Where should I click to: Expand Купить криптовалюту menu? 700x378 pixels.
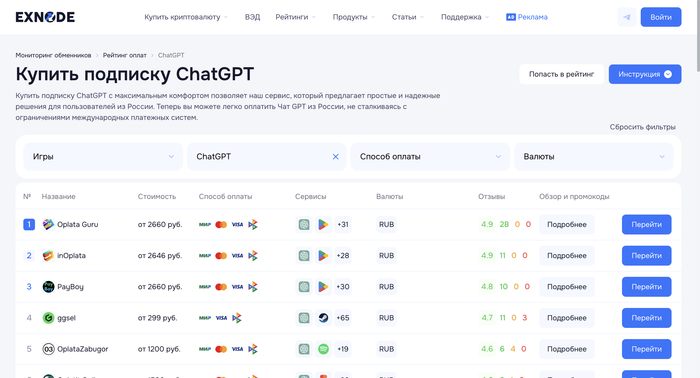point(186,17)
